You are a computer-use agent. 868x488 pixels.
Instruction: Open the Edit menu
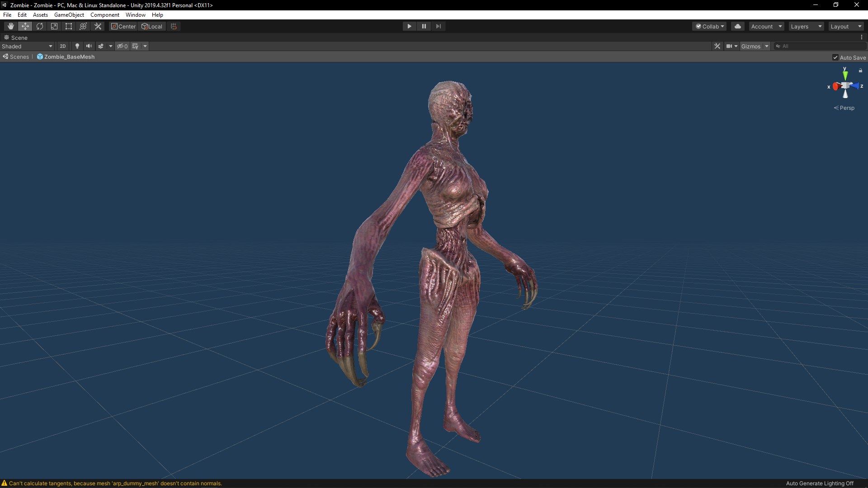click(x=22, y=14)
